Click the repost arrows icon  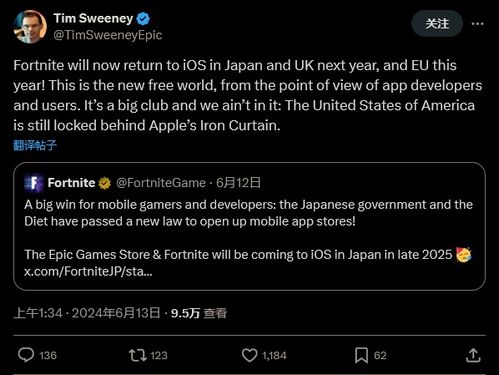tap(138, 355)
